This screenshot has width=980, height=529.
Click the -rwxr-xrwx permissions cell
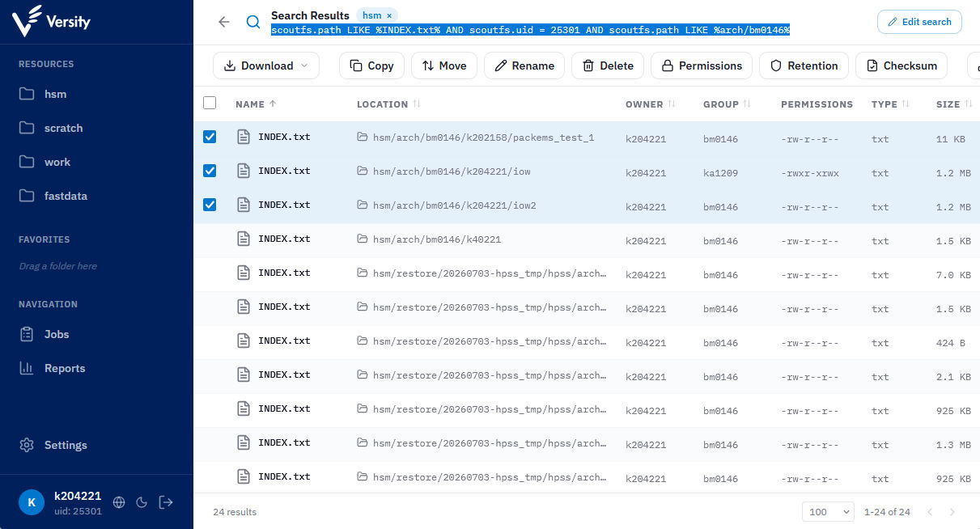[x=809, y=173]
